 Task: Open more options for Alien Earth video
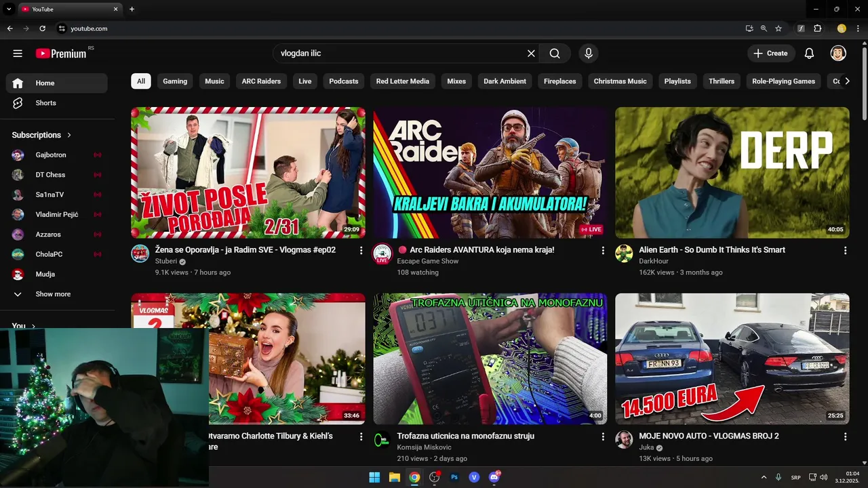[x=845, y=251]
